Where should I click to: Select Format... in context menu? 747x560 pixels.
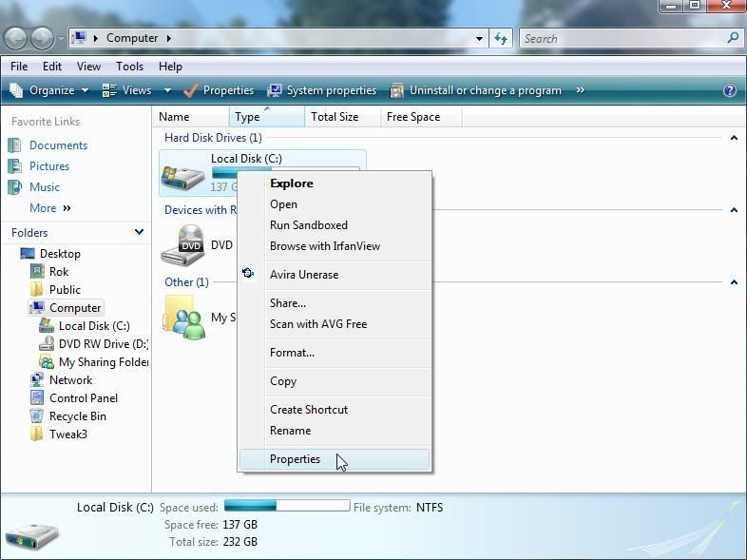pos(335,353)
